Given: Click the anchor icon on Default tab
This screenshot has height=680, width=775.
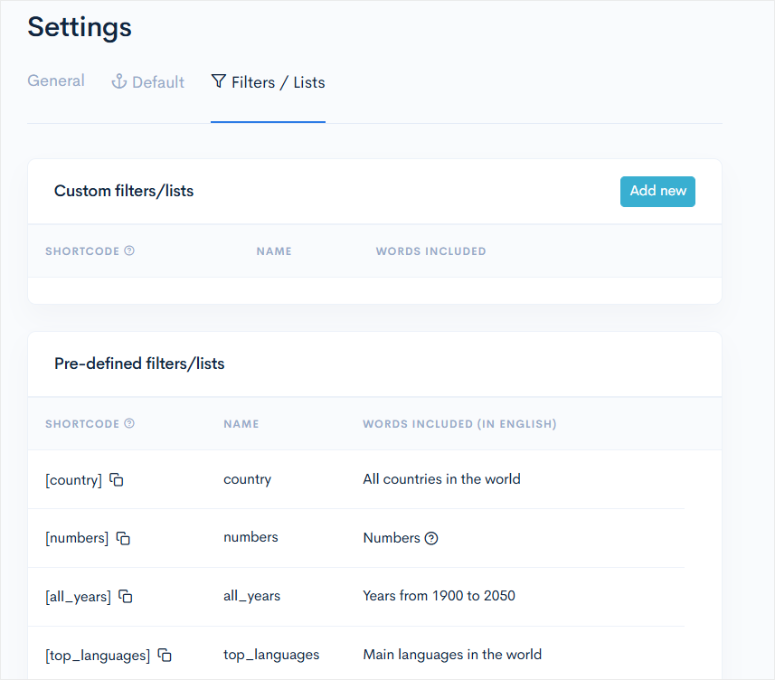Looking at the screenshot, I should [x=119, y=82].
